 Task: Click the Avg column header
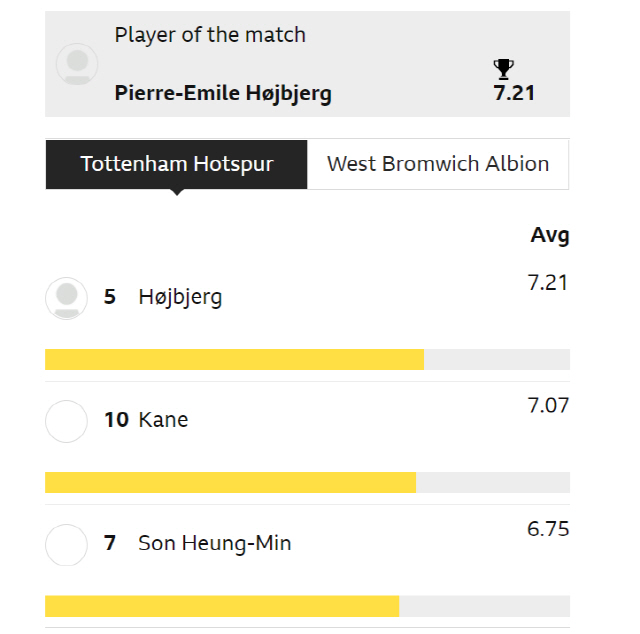click(x=550, y=236)
